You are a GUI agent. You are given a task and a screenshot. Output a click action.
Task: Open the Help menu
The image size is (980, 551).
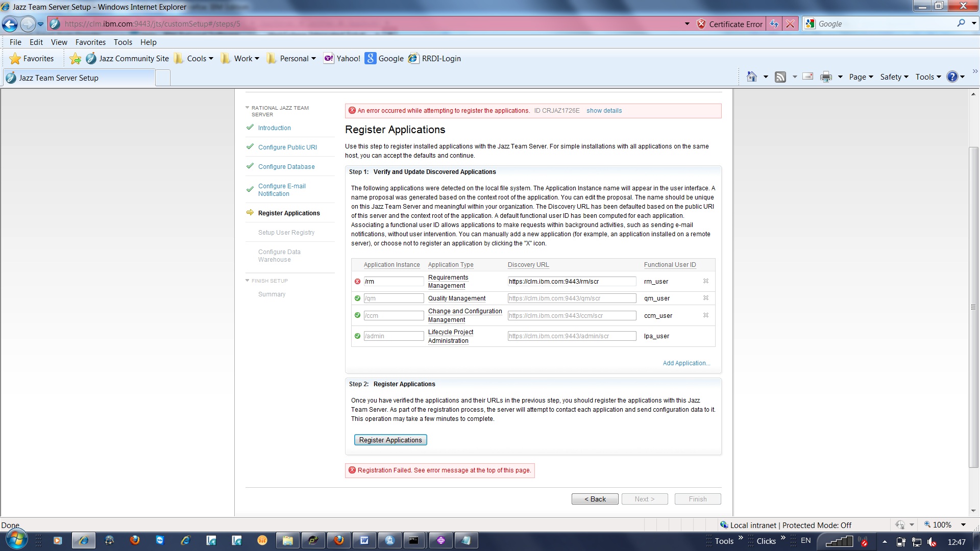[149, 42]
